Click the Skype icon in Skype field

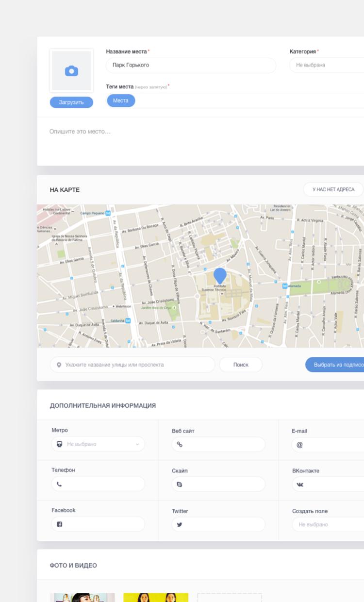tap(180, 485)
